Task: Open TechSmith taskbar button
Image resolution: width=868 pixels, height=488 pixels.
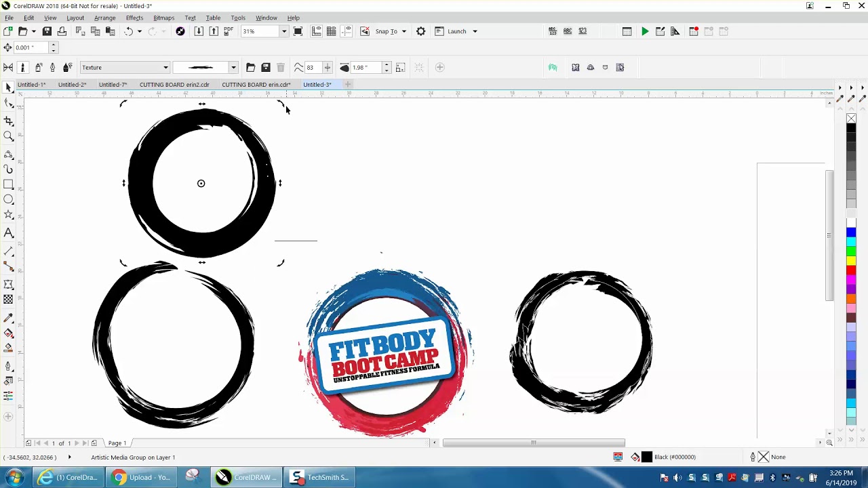Action: coord(320,477)
